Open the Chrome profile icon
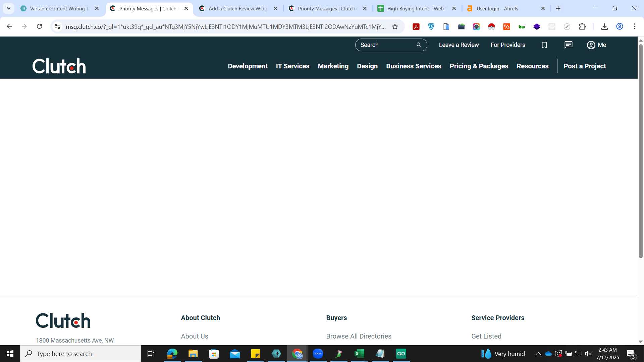The height and width of the screenshot is (362, 644). pos(620,26)
